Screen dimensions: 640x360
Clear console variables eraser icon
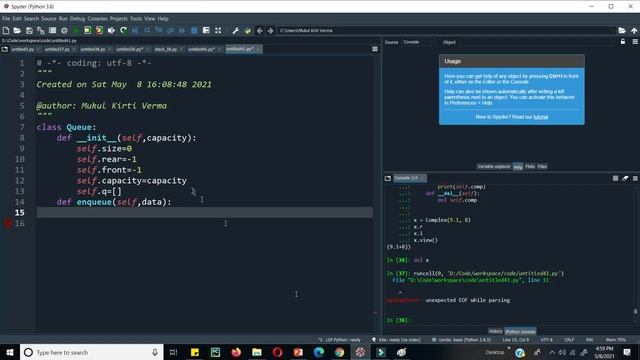tap(625, 178)
